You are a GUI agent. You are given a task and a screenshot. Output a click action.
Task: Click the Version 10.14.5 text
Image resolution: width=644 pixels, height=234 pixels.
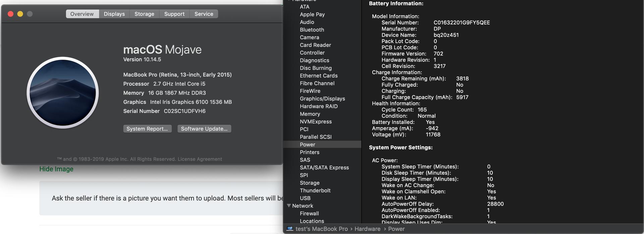[142, 59]
